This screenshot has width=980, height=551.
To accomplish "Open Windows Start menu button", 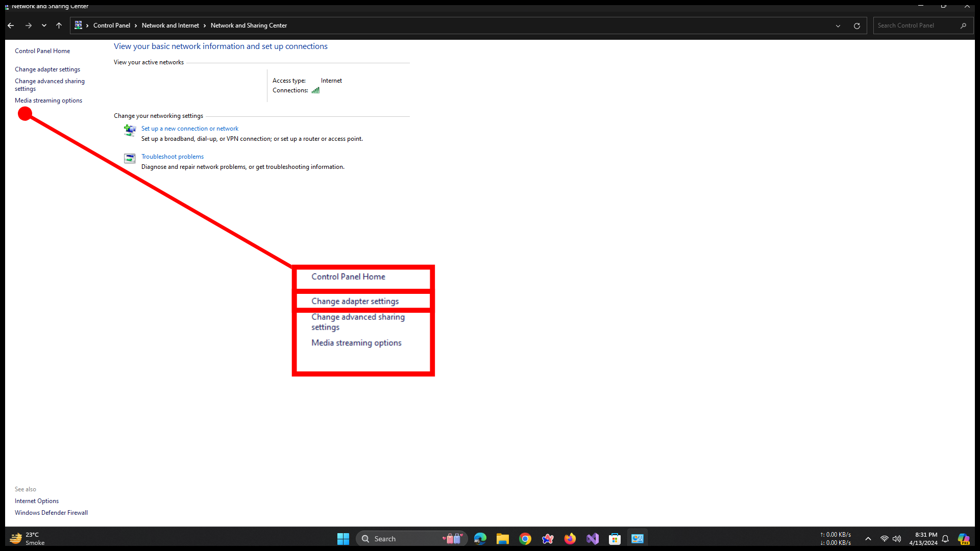I will pos(343,539).
